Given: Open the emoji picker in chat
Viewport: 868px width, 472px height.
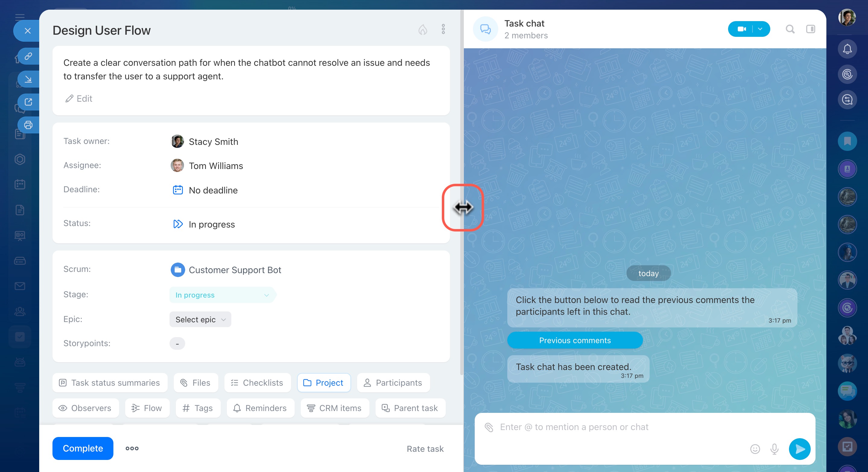Looking at the screenshot, I should point(755,449).
